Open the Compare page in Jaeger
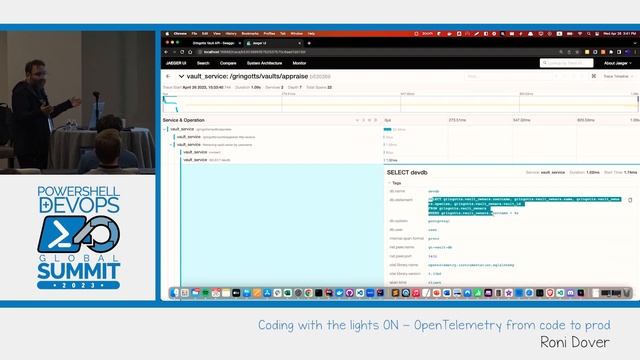 point(228,63)
